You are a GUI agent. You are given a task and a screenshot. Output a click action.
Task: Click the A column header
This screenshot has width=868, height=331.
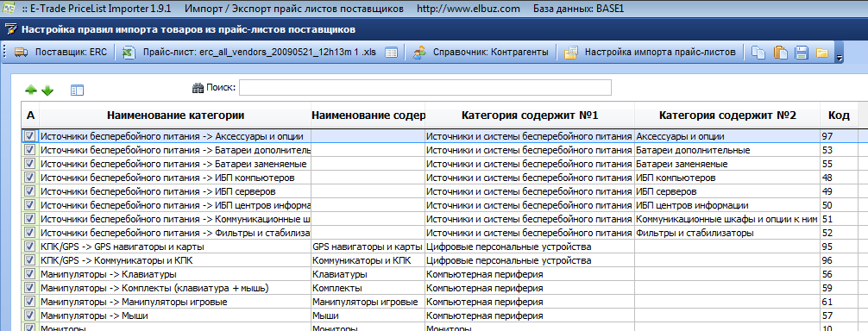[x=30, y=116]
